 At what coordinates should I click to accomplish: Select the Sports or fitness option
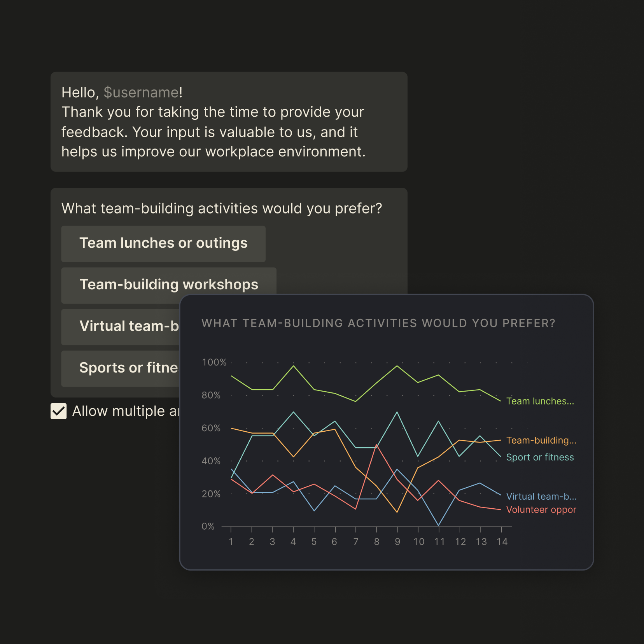click(x=121, y=368)
